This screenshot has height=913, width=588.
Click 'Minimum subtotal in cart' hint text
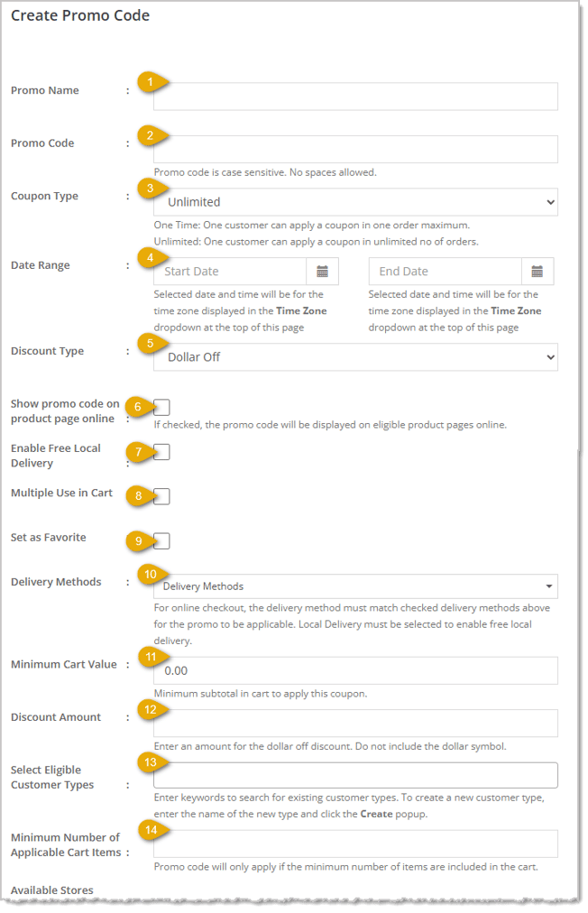[x=261, y=694]
